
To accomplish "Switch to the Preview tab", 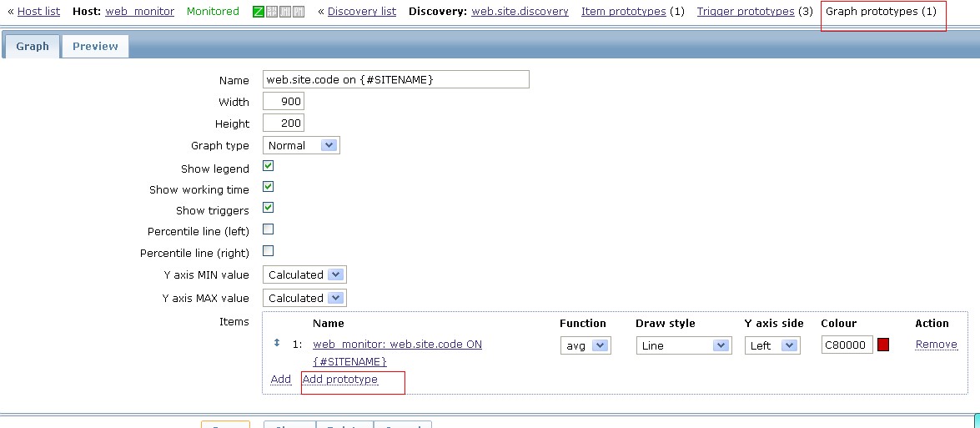I will pos(95,46).
